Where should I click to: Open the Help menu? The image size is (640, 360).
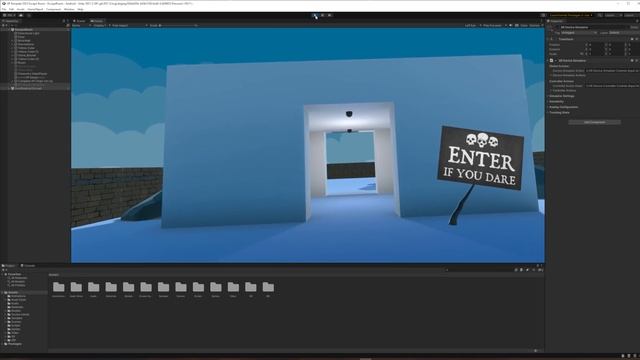(80, 9)
